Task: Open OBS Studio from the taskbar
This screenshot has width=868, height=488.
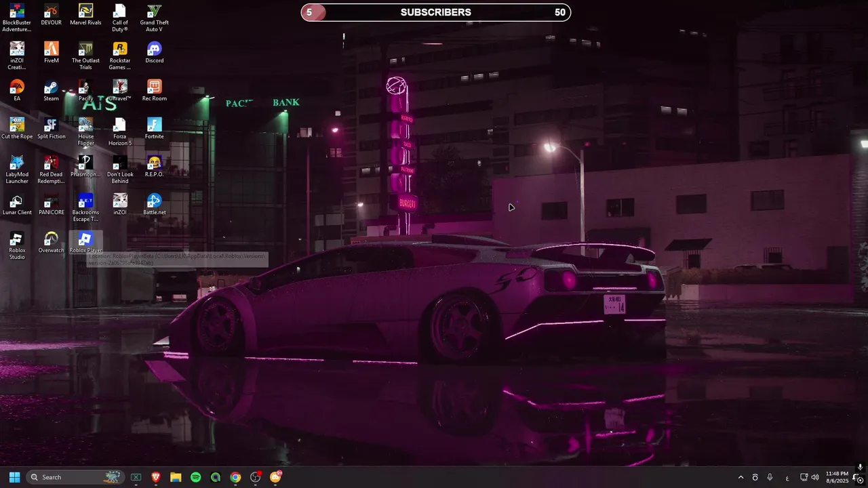Action: coord(256,477)
